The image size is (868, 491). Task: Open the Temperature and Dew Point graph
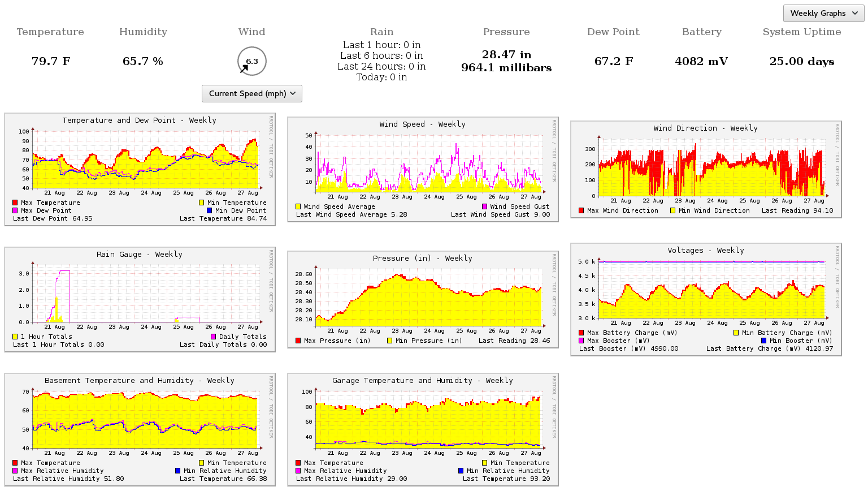tap(140, 169)
